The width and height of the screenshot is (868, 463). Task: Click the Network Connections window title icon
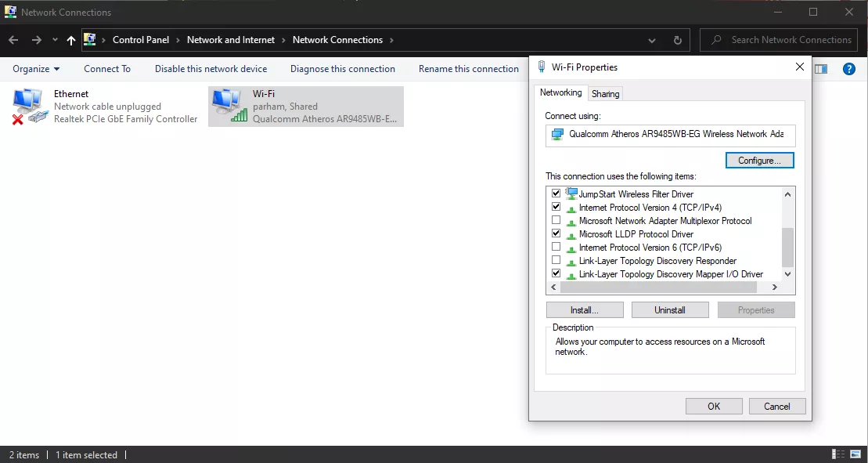(10, 12)
